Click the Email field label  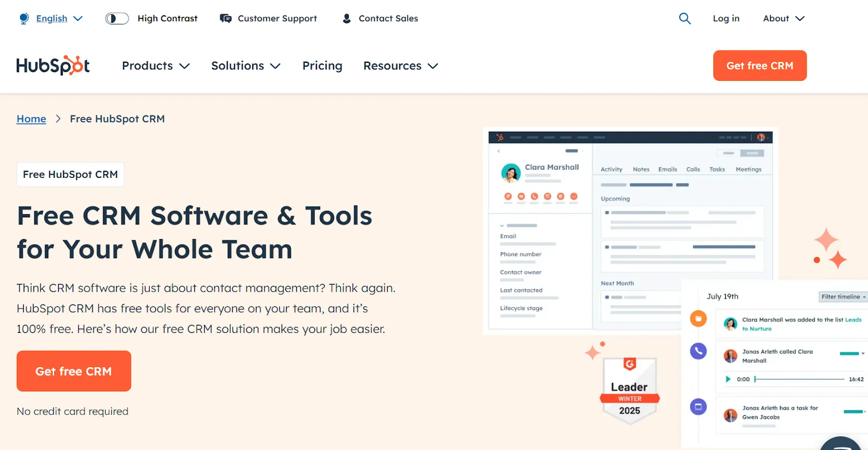508,236
